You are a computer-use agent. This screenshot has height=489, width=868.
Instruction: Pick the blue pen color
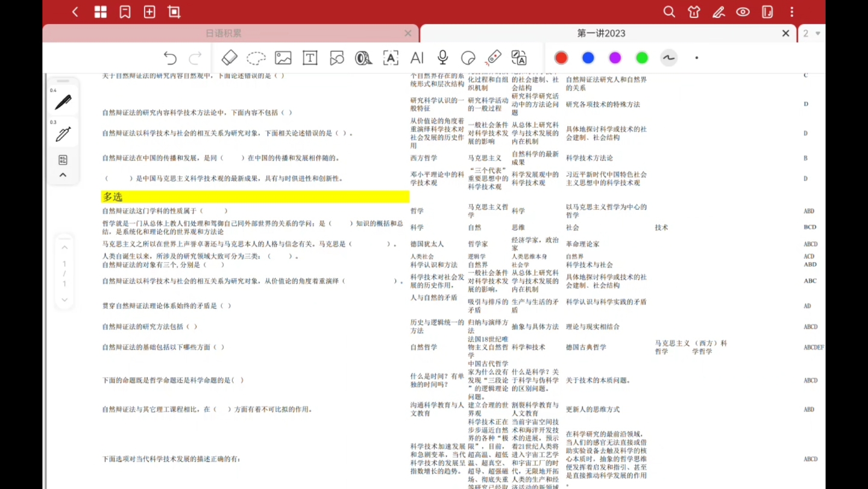point(588,58)
